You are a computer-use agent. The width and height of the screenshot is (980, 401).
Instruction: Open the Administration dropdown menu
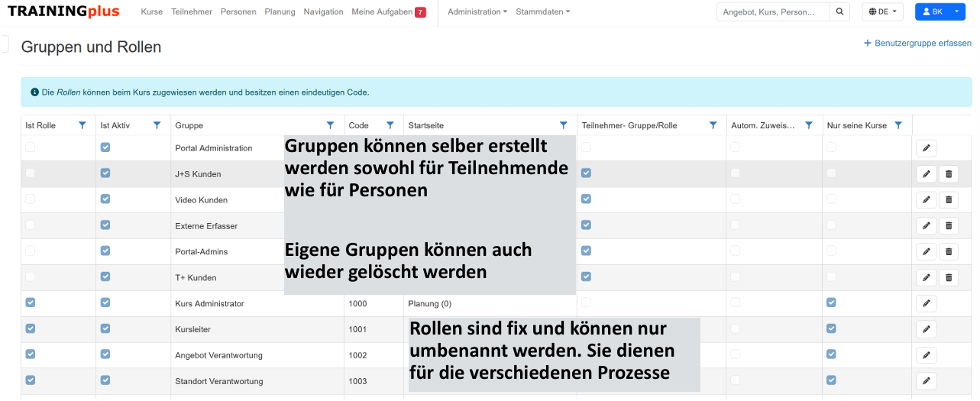click(x=477, y=12)
